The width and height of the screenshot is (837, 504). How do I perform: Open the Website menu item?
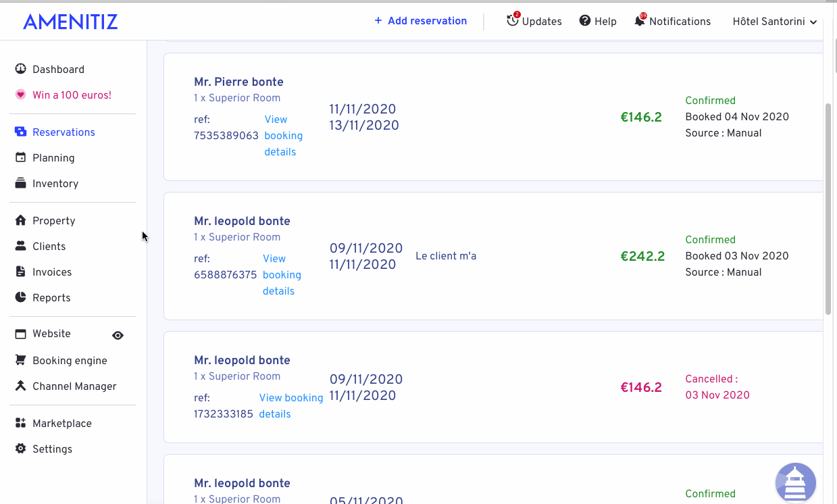(51, 334)
